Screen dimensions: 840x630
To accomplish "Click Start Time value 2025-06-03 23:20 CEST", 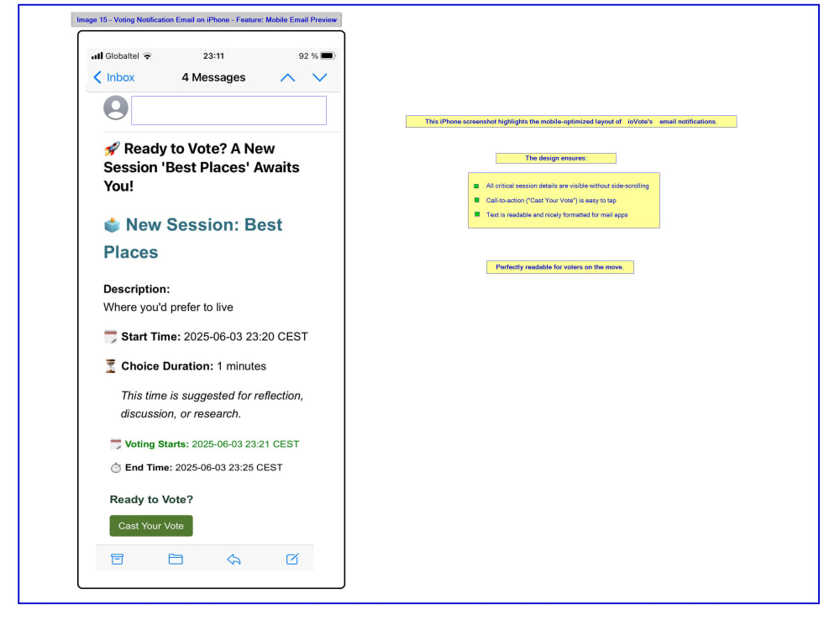I will pos(246,337).
